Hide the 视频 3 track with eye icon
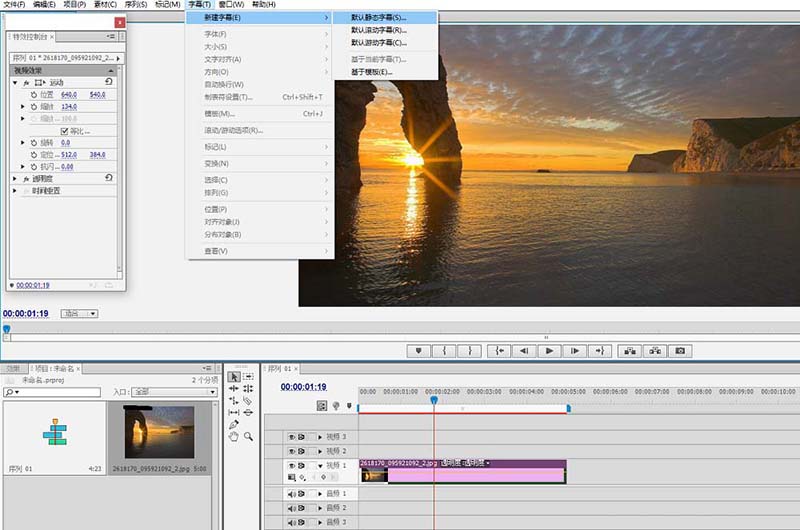The width and height of the screenshot is (800, 530). pyautogui.click(x=292, y=437)
